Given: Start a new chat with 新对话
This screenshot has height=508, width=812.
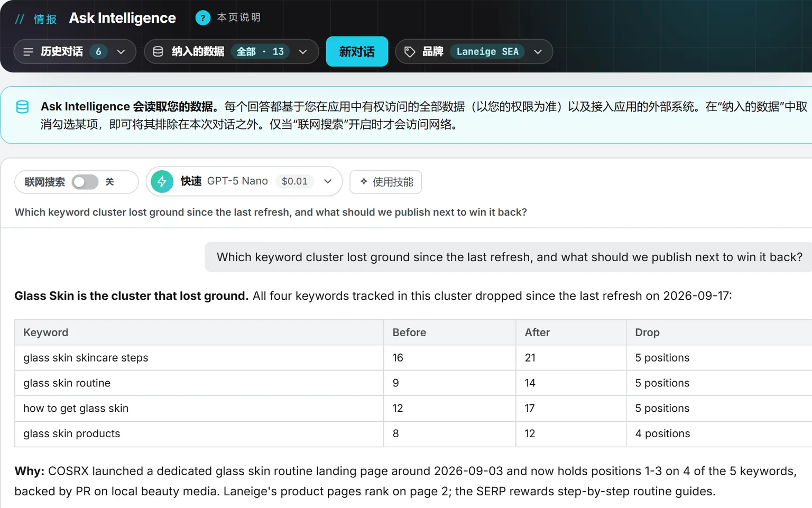Looking at the screenshot, I should 357,52.
